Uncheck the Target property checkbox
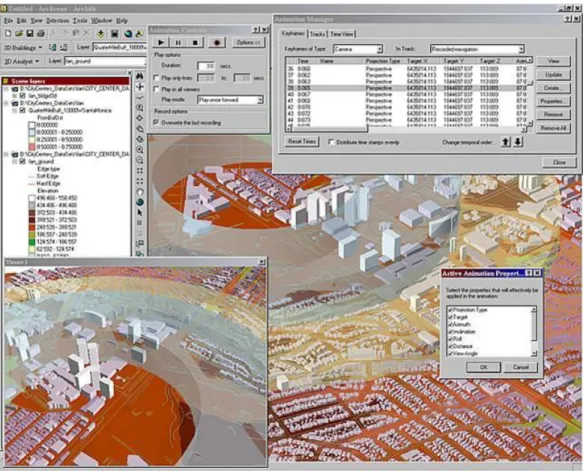Viewport: 583px width, 471px height. 451,317
